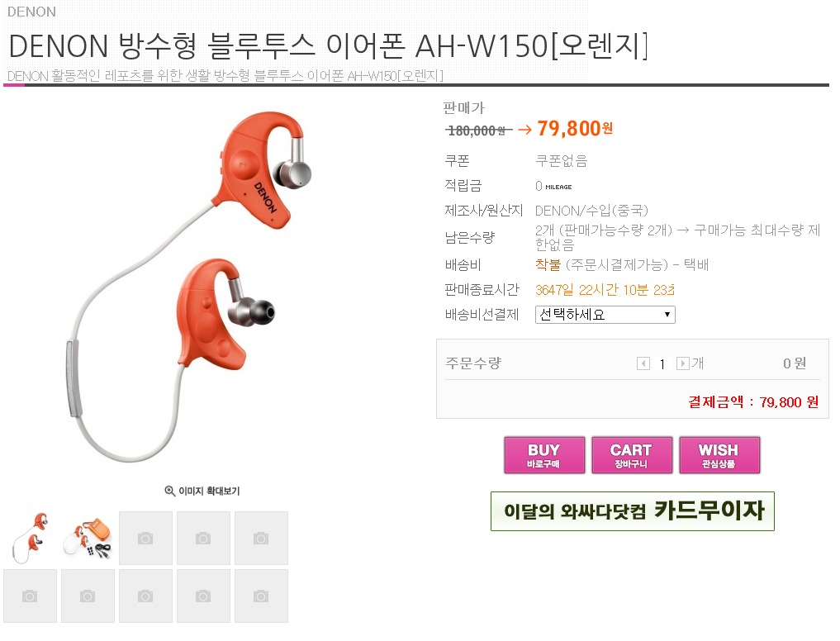Click the third empty camera placeholder thumbnail

[145, 538]
